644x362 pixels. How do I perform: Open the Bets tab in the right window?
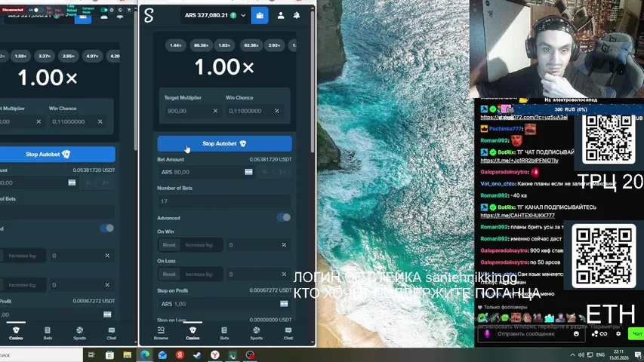224,333
